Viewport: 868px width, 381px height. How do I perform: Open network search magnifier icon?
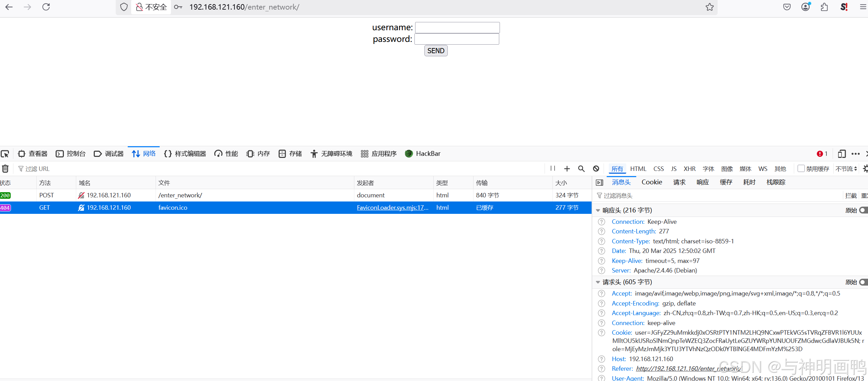pos(581,169)
